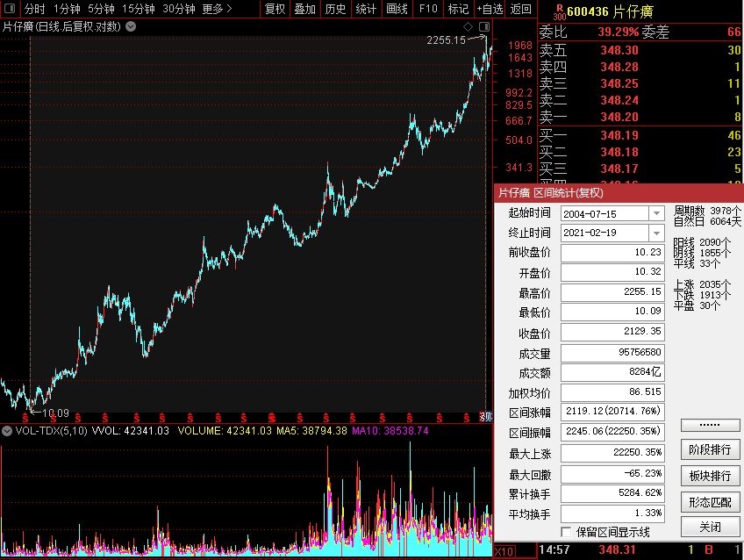Viewport: 744px width, 560px height.
Task: Add the stock via +自选
Action: [x=490, y=9]
